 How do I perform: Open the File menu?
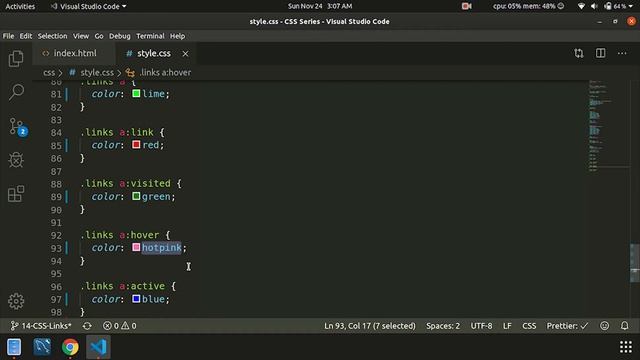coord(8,36)
